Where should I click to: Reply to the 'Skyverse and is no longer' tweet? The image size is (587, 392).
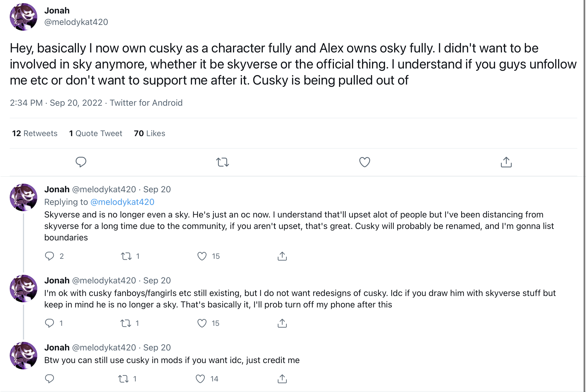coord(50,256)
